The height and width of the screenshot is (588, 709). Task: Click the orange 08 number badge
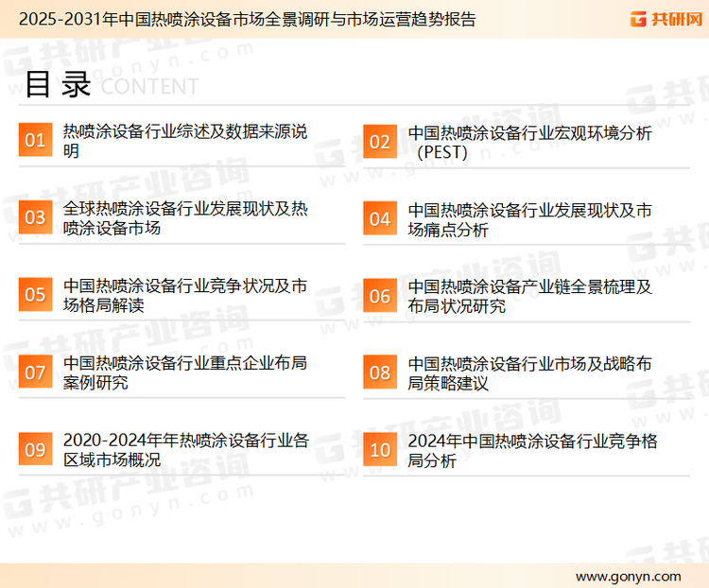(x=380, y=372)
